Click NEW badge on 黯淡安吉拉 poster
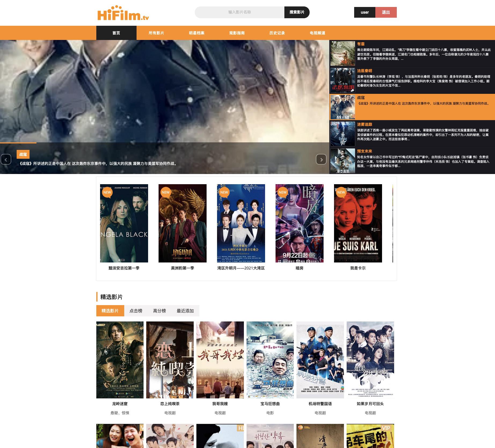This screenshot has width=495, height=448. (x=107, y=192)
